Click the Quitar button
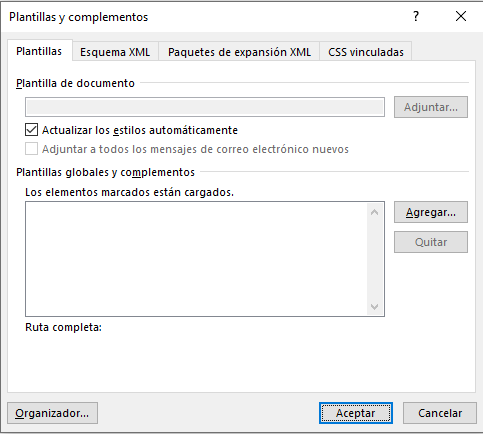This screenshot has height=434, width=483. tap(431, 242)
